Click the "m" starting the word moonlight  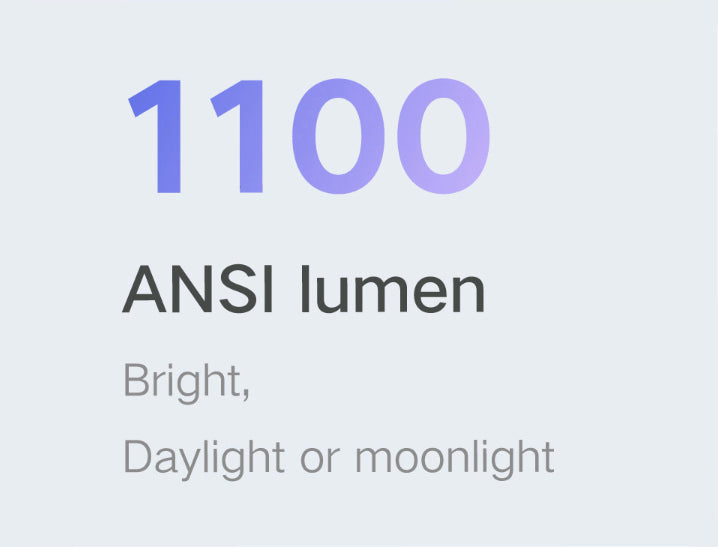[x=373, y=459]
